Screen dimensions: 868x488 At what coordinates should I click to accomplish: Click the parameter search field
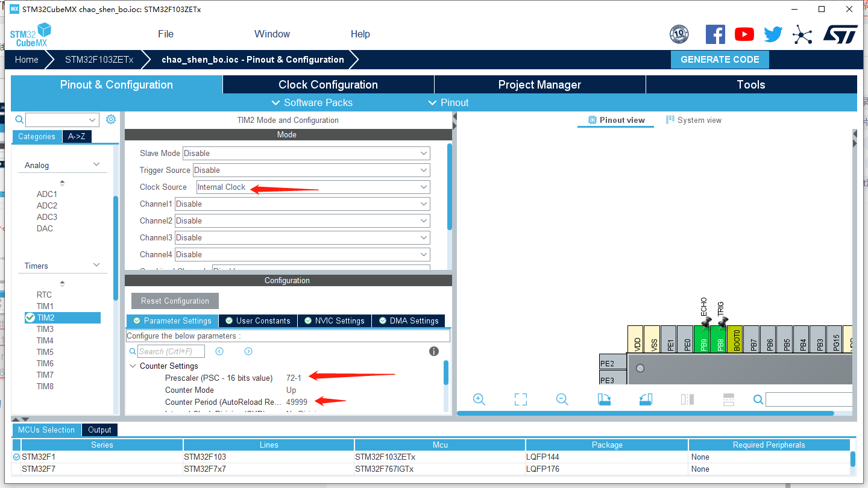click(171, 351)
